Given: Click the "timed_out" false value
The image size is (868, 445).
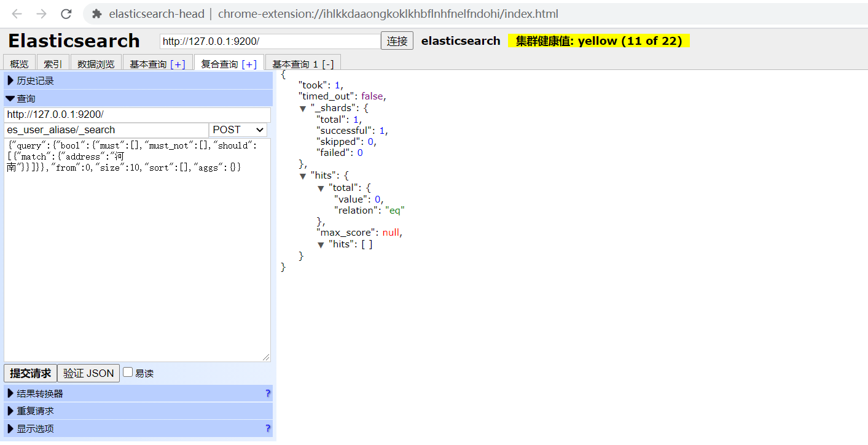Looking at the screenshot, I should click(372, 96).
